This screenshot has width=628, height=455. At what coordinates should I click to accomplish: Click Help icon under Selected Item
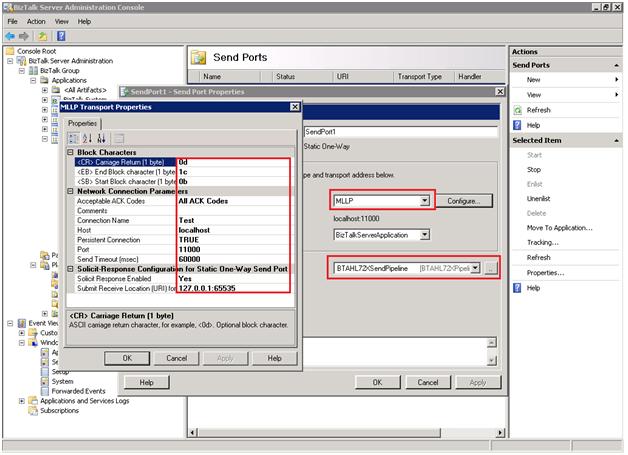pyautogui.click(x=517, y=288)
